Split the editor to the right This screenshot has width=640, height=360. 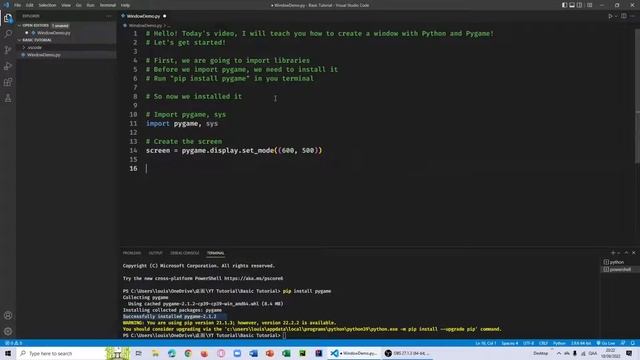pyautogui.click(x=624, y=16)
